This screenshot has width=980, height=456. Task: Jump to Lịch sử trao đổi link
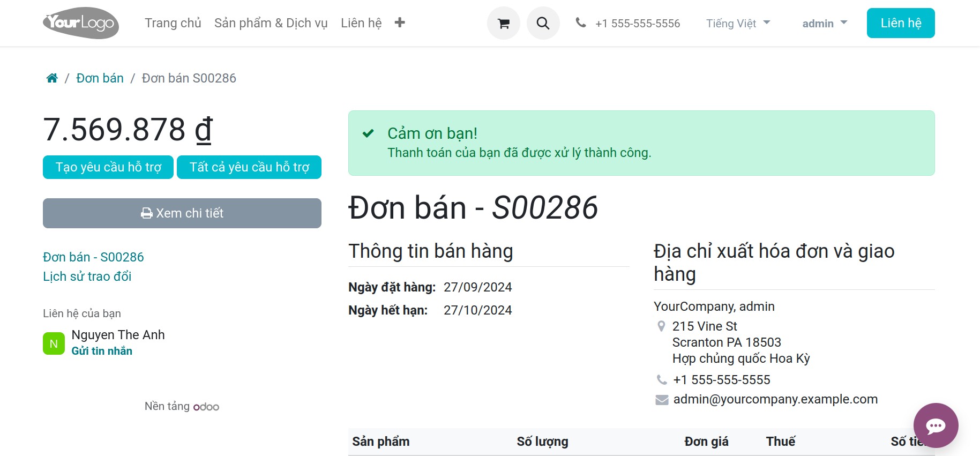click(x=87, y=276)
